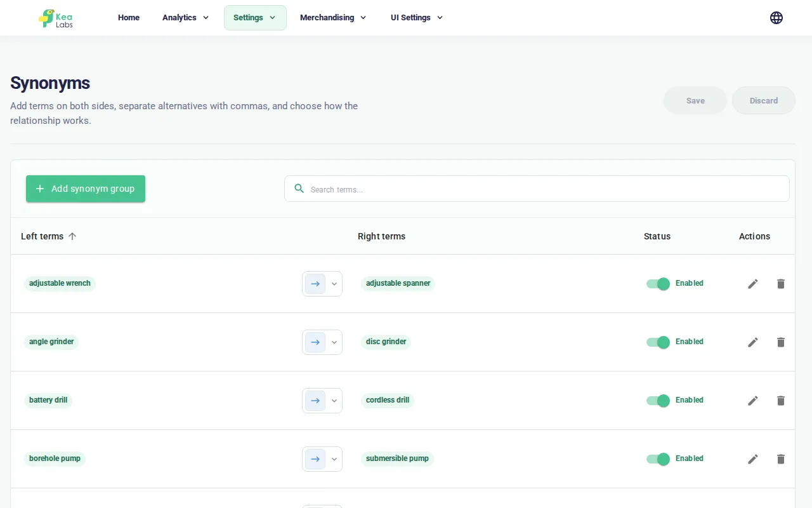Open the language globe icon
812x508 pixels.
click(x=776, y=18)
